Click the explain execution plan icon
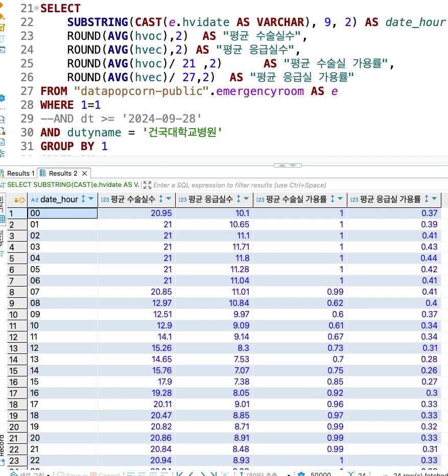The height and width of the screenshot is (476, 448). tap(2, 38)
